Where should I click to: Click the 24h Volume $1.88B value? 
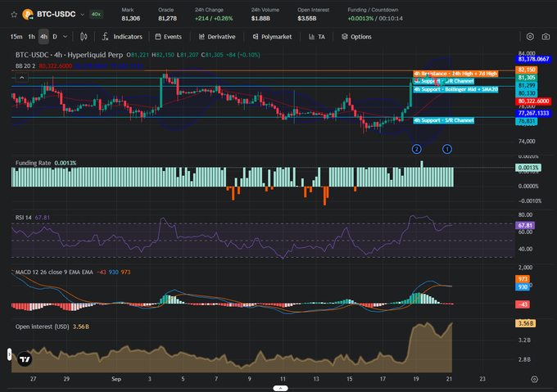[x=260, y=19]
